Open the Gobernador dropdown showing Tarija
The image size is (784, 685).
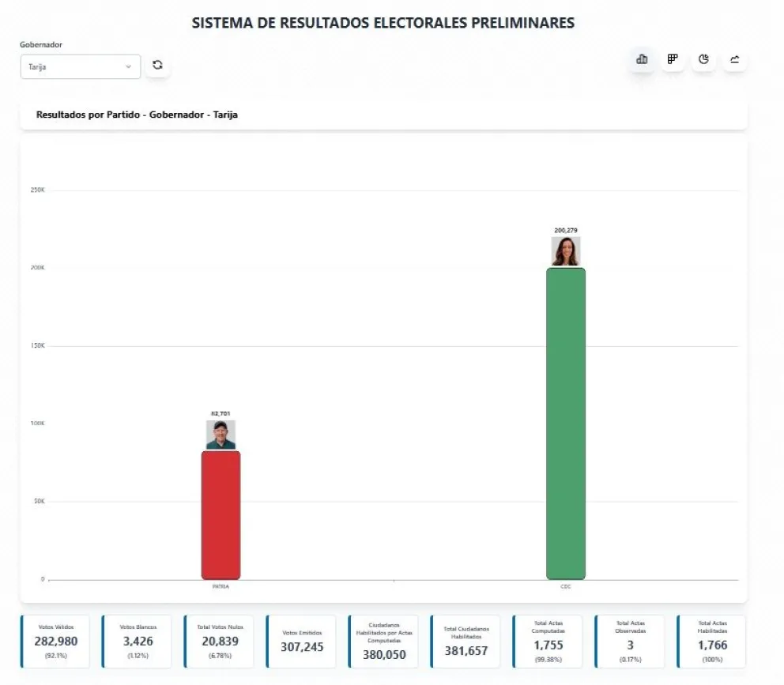click(80, 66)
